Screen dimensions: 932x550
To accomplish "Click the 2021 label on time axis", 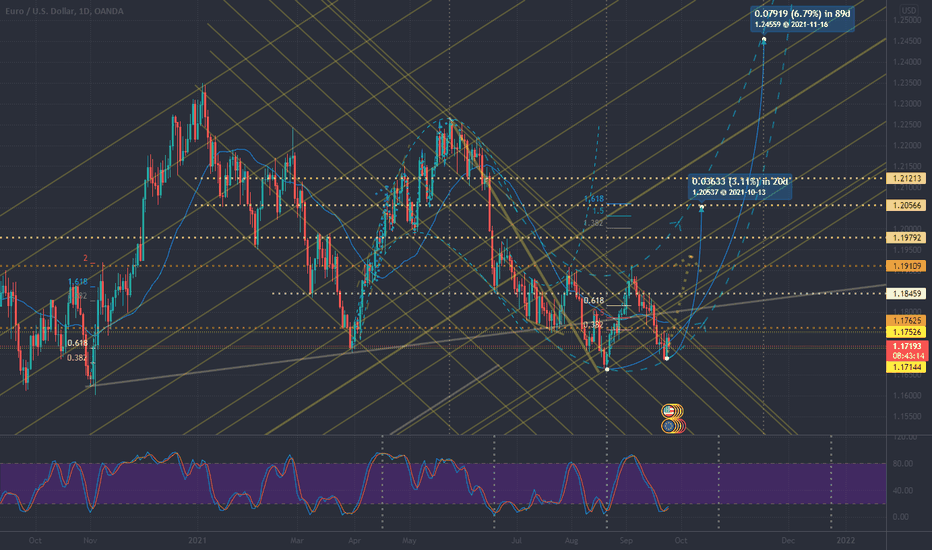I will [197, 540].
